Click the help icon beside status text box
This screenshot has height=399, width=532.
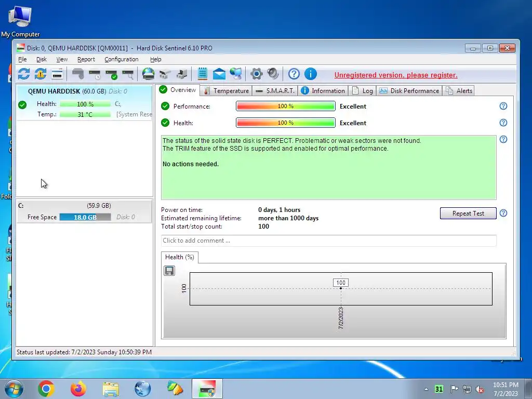pyautogui.click(x=503, y=139)
